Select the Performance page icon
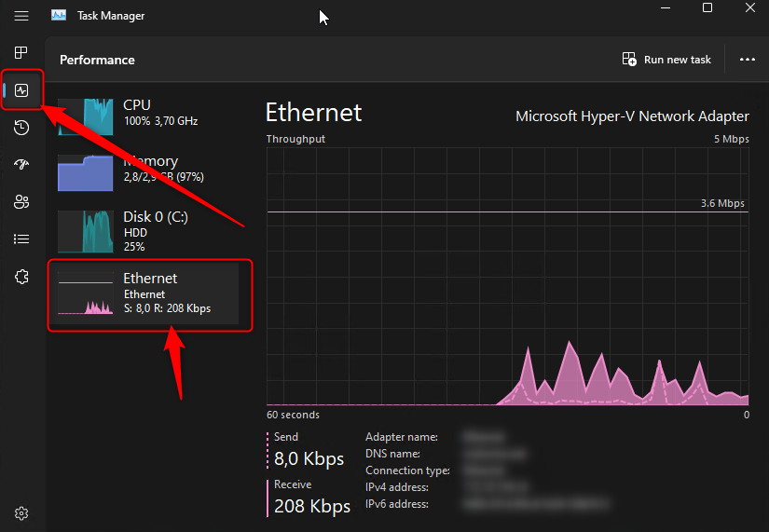Image resolution: width=769 pixels, height=532 pixels. (21, 90)
